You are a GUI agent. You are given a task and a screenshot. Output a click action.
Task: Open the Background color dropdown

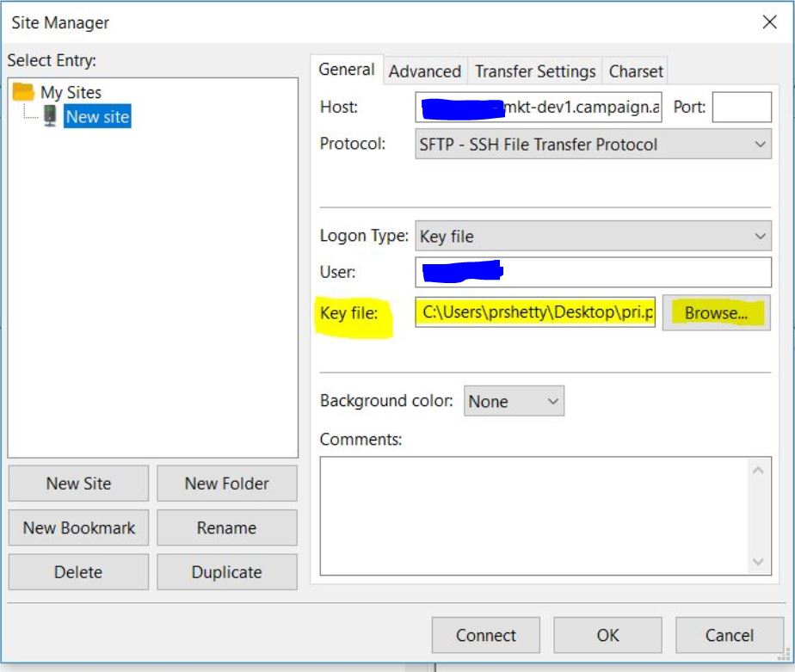pos(514,401)
